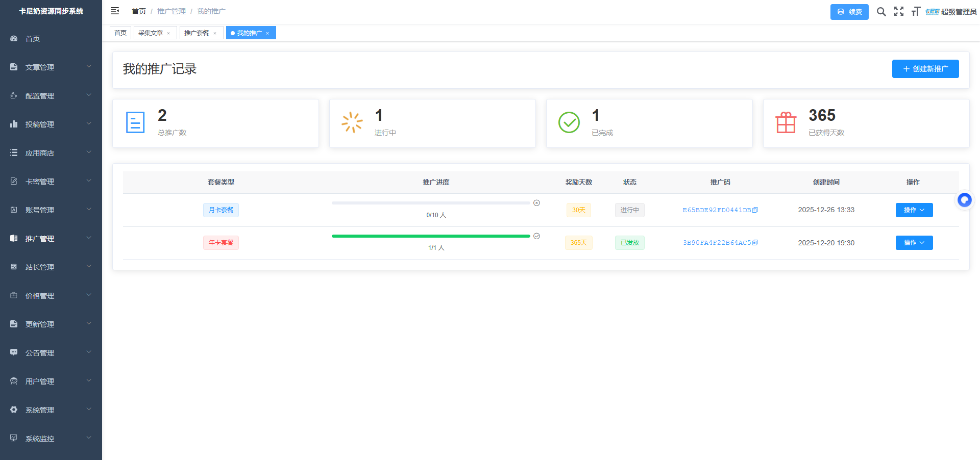Expand the 文章管理 sidebar menu

51,67
